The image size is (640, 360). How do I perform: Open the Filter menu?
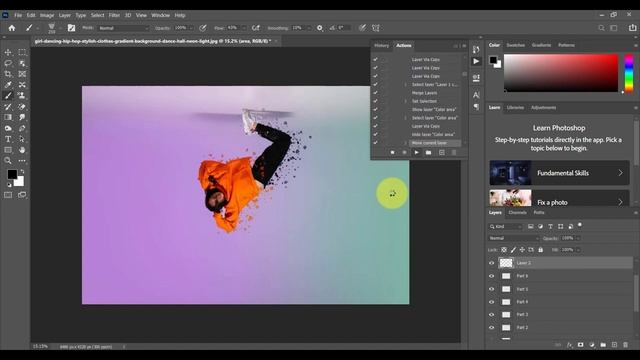click(x=114, y=15)
